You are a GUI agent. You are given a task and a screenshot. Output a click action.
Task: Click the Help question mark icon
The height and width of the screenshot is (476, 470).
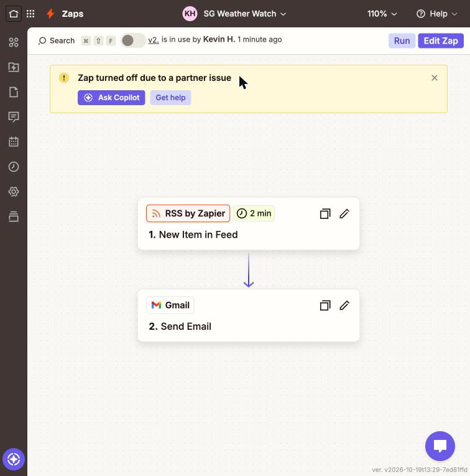[420, 14]
